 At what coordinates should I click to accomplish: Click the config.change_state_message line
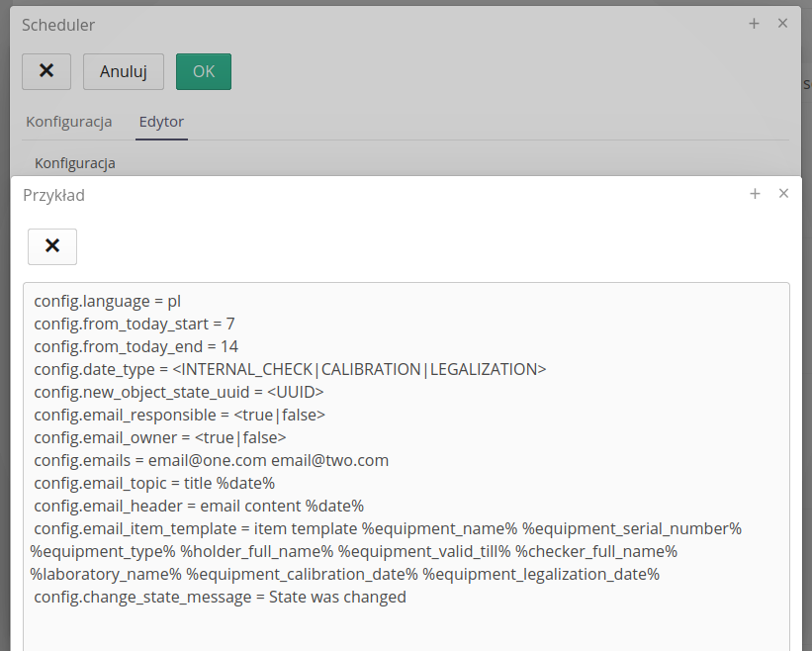tap(220, 597)
